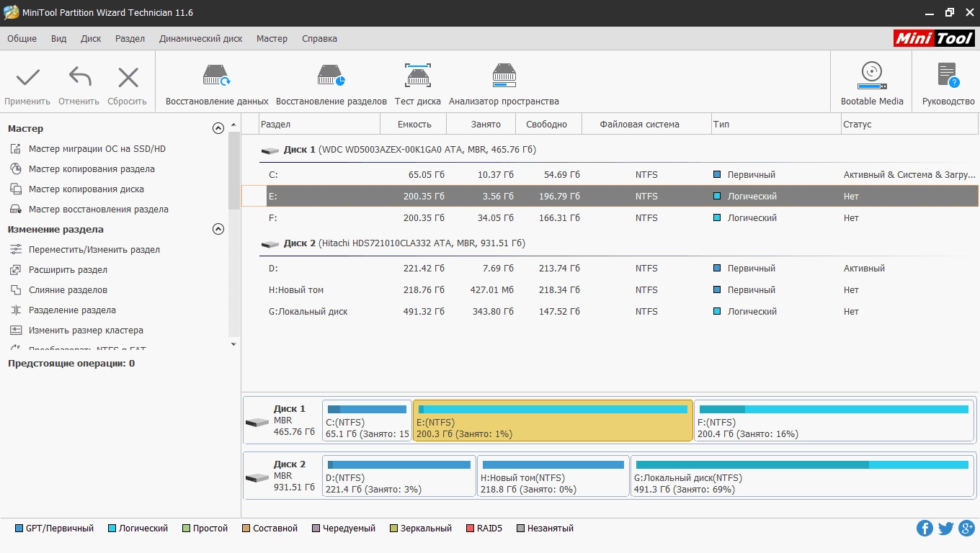
Task: Open the Общие menu
Action: pyautogui.click(x=22, y=39)
